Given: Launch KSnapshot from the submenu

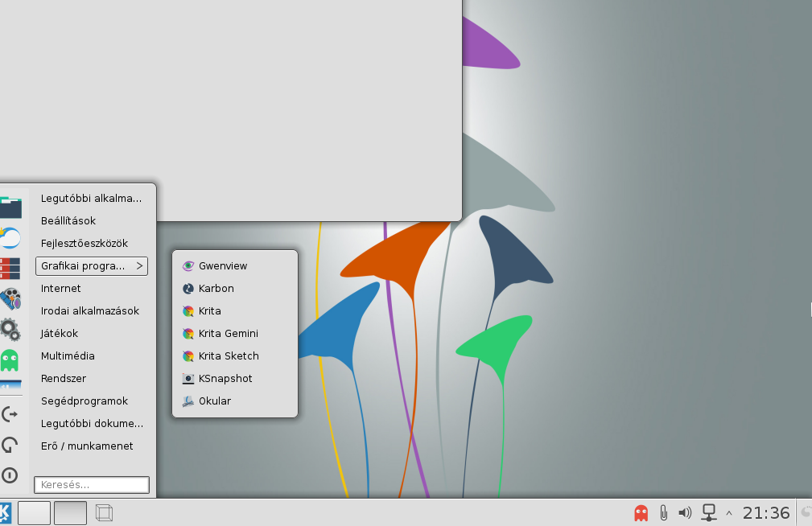Looking at the screenshot, I should 235,379.
